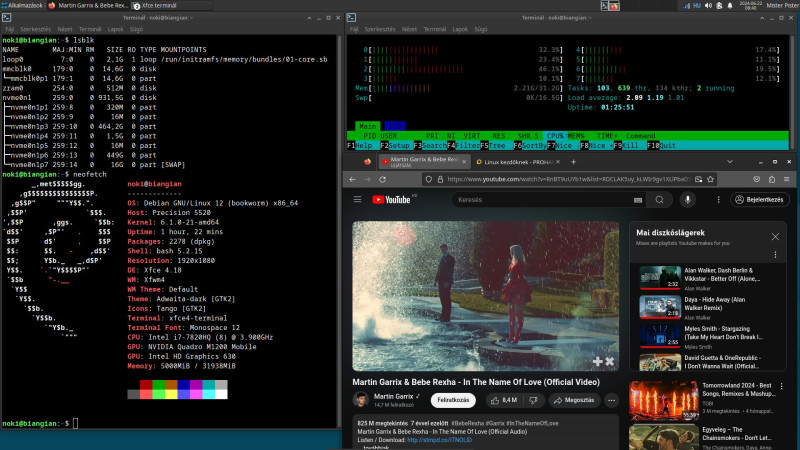This screenshot has height=450, width=800.
Task: Click the YouTube logo to go home
Action: [x=391, y=200]
